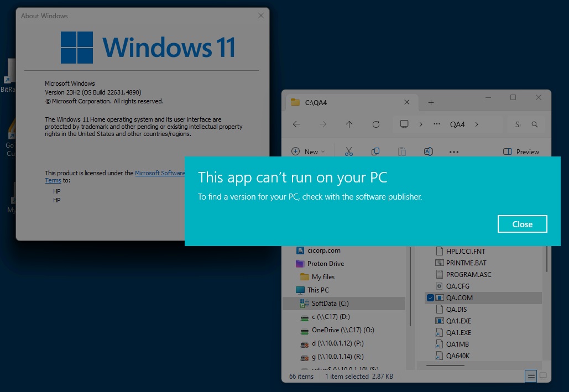Click the This PC monitor icon in address bar
The image size is (569, 392).
pyautogui.click(x=404, y=124)
